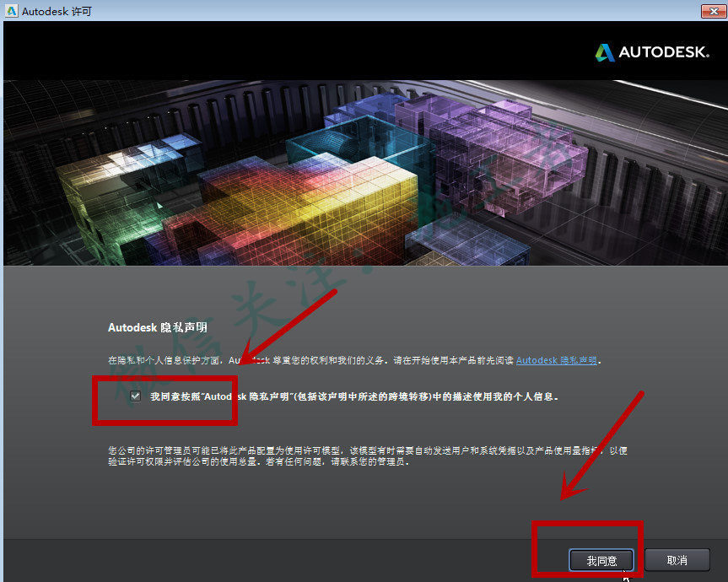Open the Autodesk 隐私声明 hyperlink

pos(556,360)
